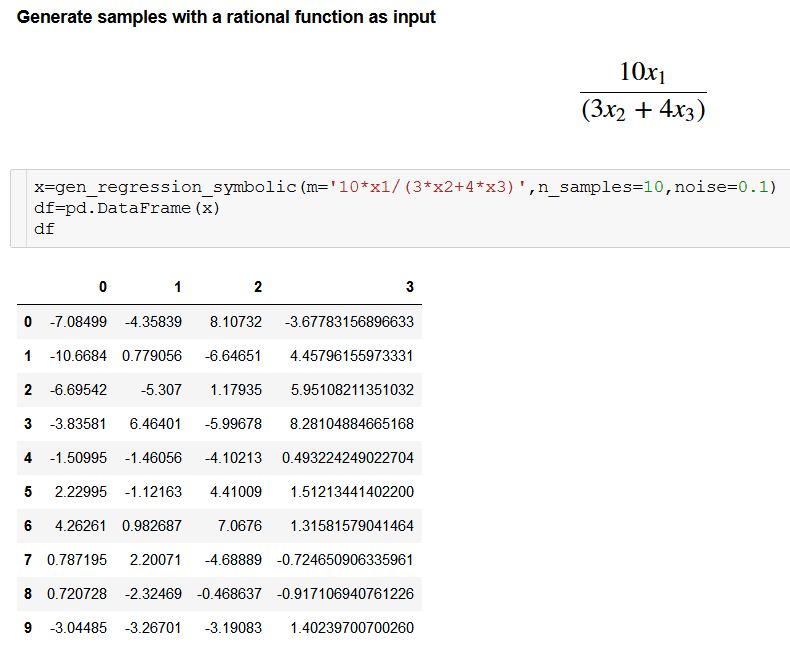Click the column header labeled 3
Image resolution: width=790 pixels, height=652 pixels.
[409, 287]
